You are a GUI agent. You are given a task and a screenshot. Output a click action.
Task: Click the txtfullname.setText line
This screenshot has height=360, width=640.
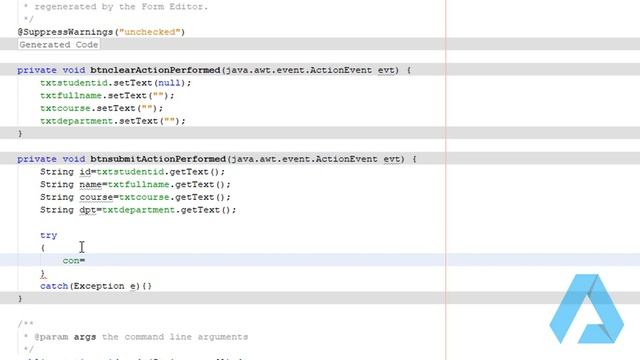click(107, 96)
